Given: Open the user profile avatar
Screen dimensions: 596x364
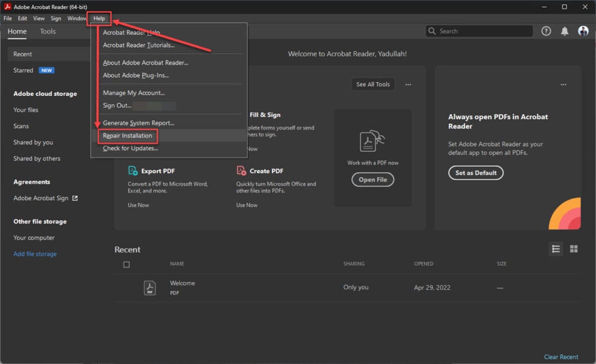Looking at the screenshot, I should point(583,31).
